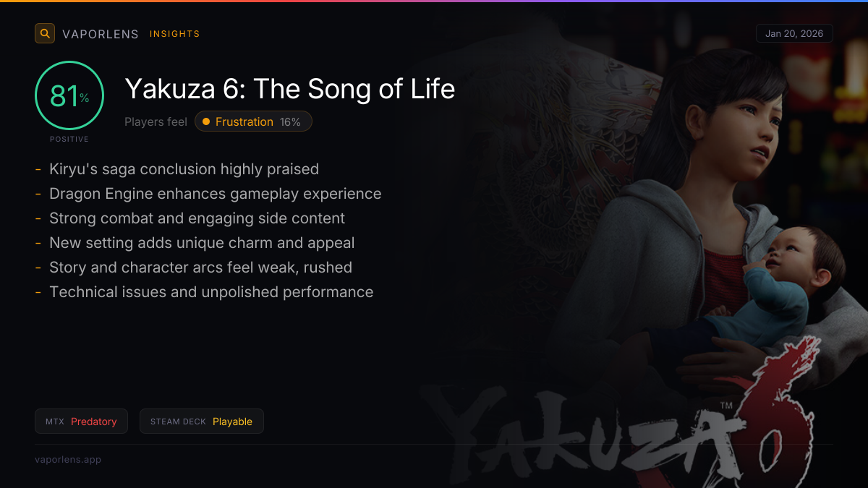Click the VAPORLENS brand name
The image size is (868, 488).
pyautogui.click(x=101, y=34)
